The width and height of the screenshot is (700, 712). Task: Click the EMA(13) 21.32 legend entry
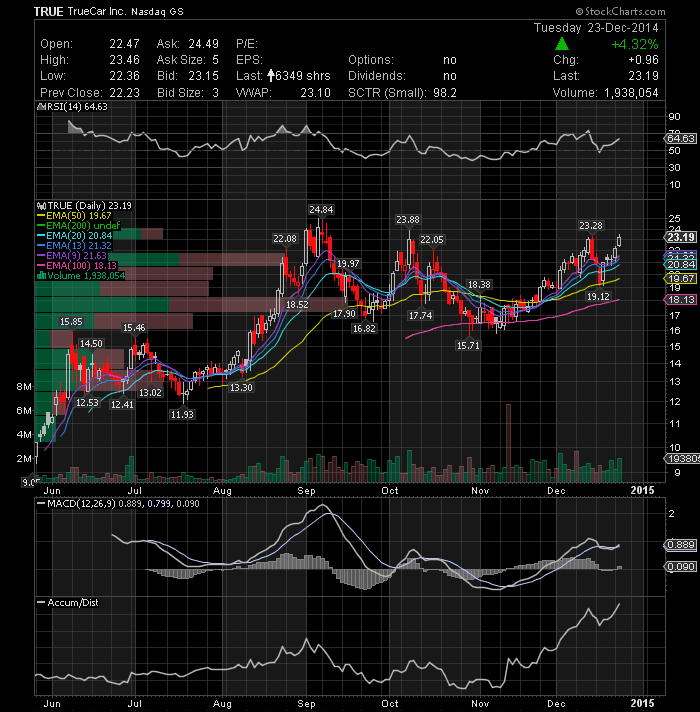coord(79,246)
